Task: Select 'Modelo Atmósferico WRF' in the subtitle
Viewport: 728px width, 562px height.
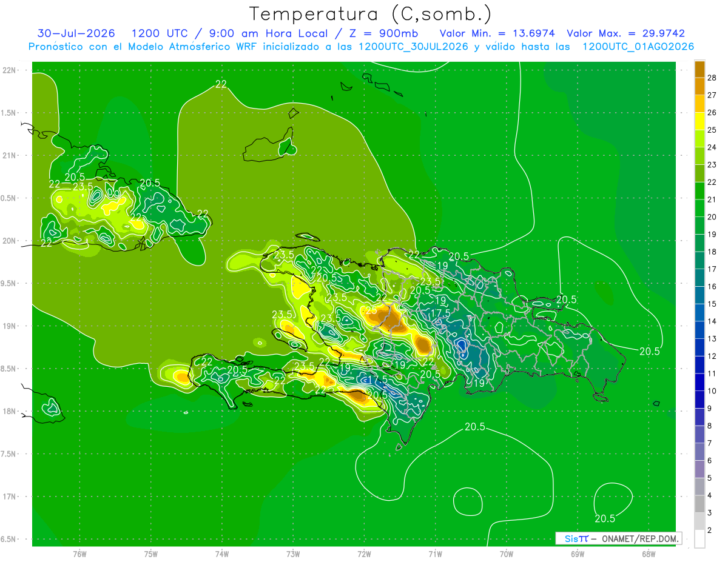Action: pos(185,47)
